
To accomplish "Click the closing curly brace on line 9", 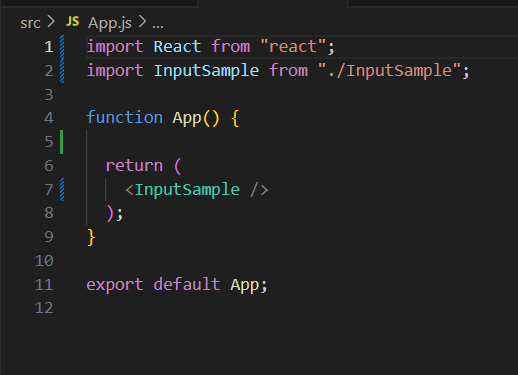I will 91,237.
